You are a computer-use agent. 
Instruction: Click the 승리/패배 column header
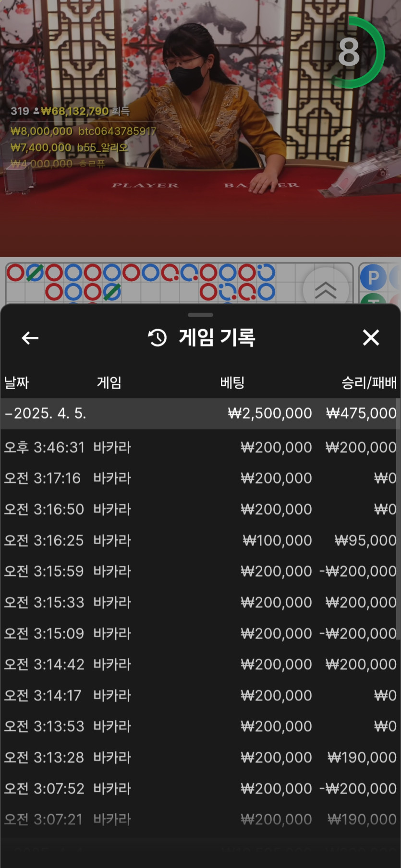click(369, 382)
